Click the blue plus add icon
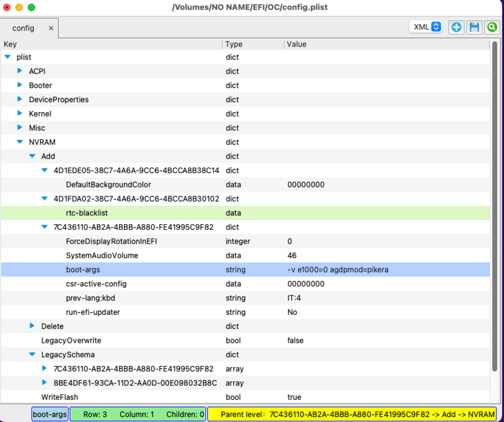Screen dimensions: 504x422 point(456,27)
